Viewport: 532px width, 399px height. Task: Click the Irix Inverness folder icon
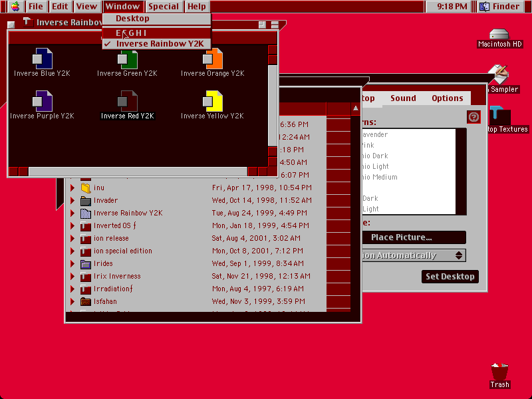click(x=86, y=276)
